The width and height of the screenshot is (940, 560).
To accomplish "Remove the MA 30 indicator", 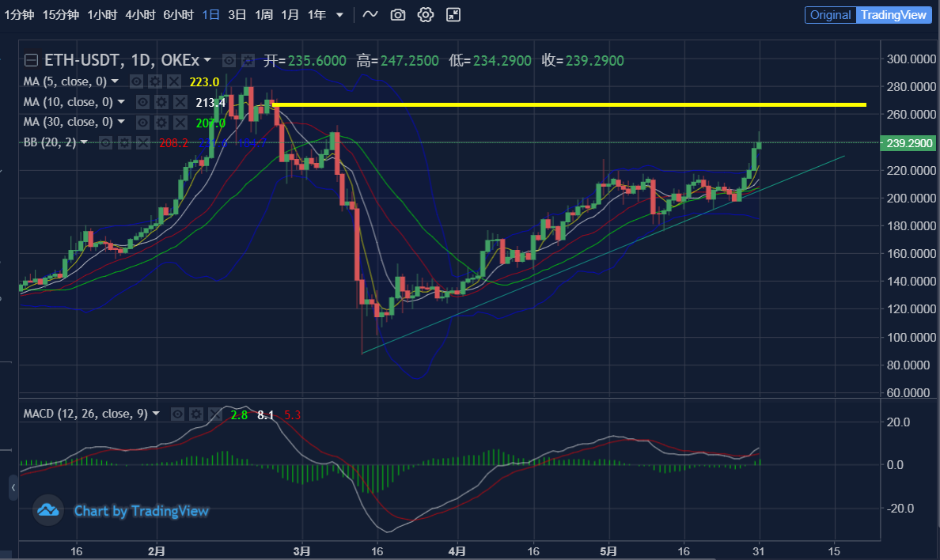I will click(x=180, y=123).
